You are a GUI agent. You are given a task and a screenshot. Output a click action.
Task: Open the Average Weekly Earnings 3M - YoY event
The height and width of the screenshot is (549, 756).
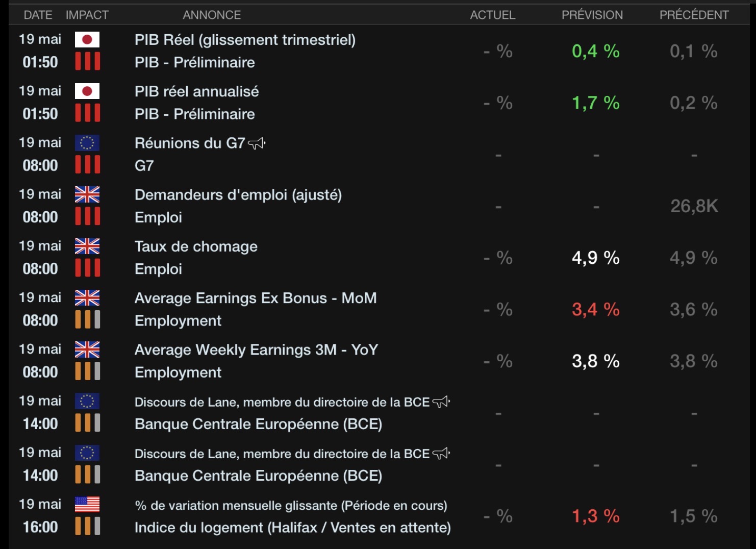(257, 350)
